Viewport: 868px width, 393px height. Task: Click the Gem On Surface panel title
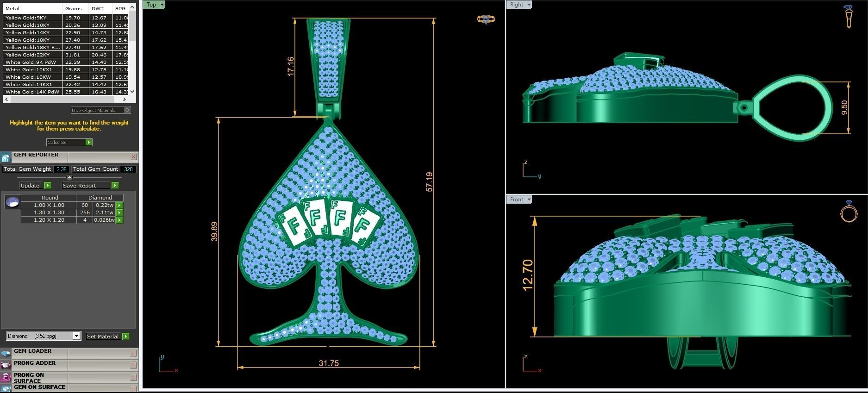pyautogui.click(x=39, y=387)
